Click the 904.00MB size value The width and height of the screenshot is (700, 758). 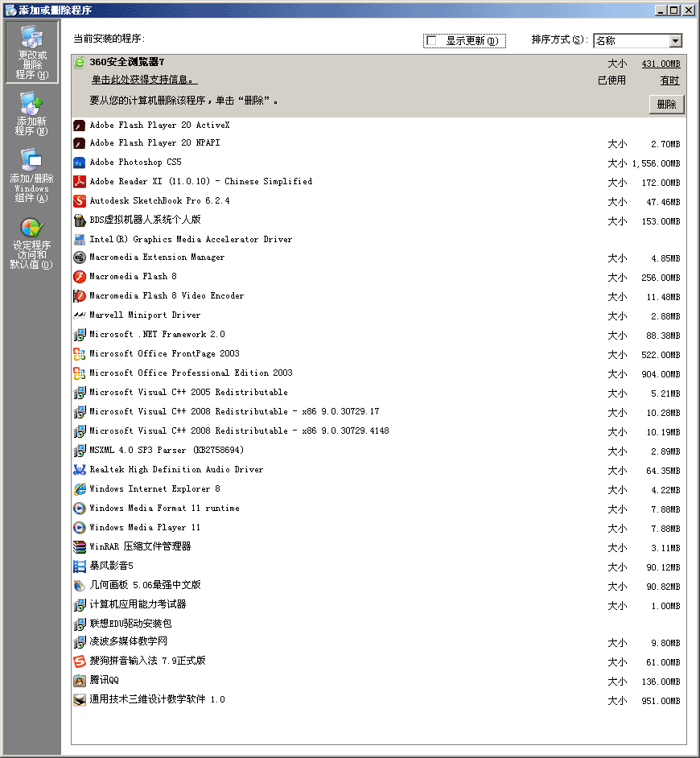661,374
